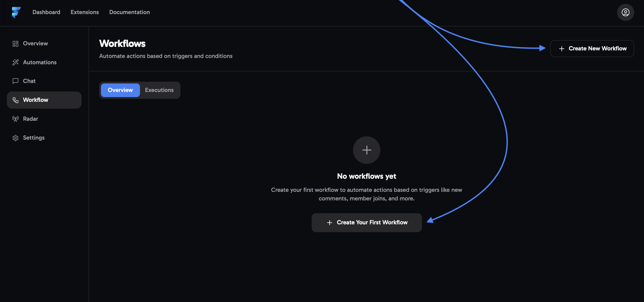Select Workflow entry in the left sidebar
Viewport: 644px width, 302px height.
pos(36,100)
